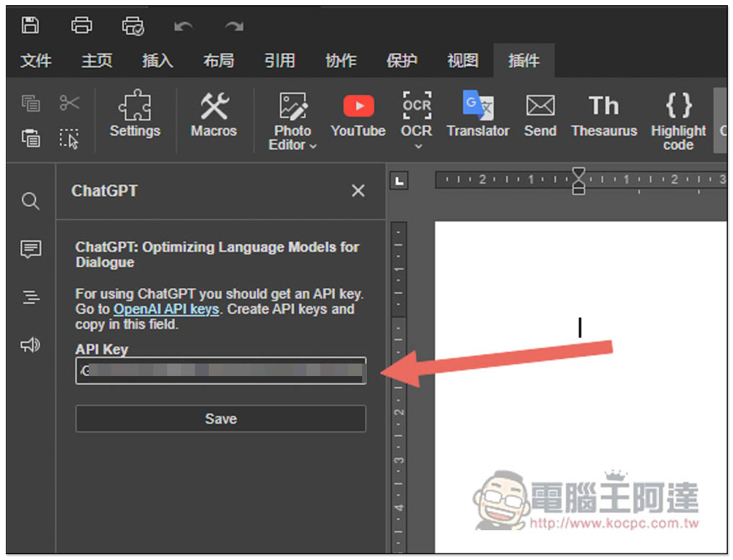The height and width of the screenshot is (560, 733).
Task: Open the Navigation headings sidebar icon
Action: click(x=31, y=297)
